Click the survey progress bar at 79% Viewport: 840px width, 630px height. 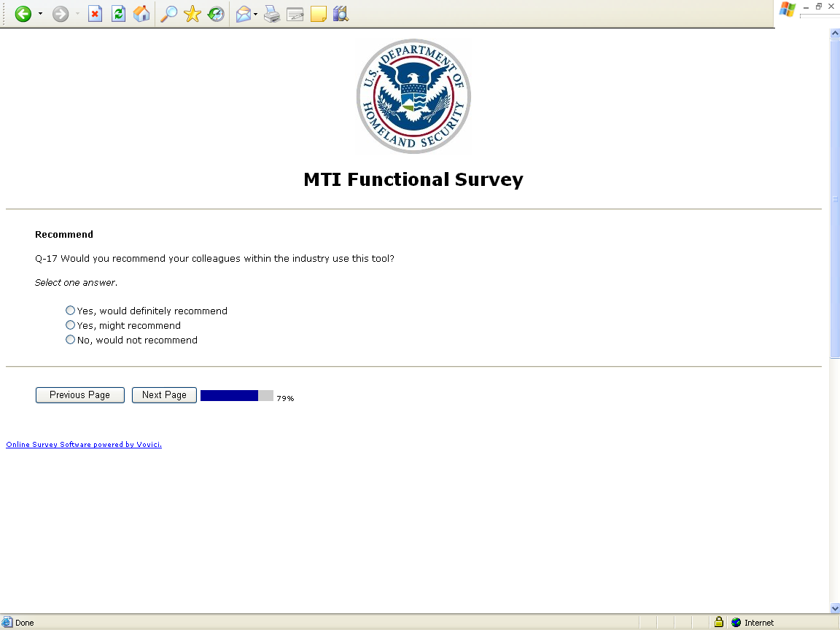[236, 396]
